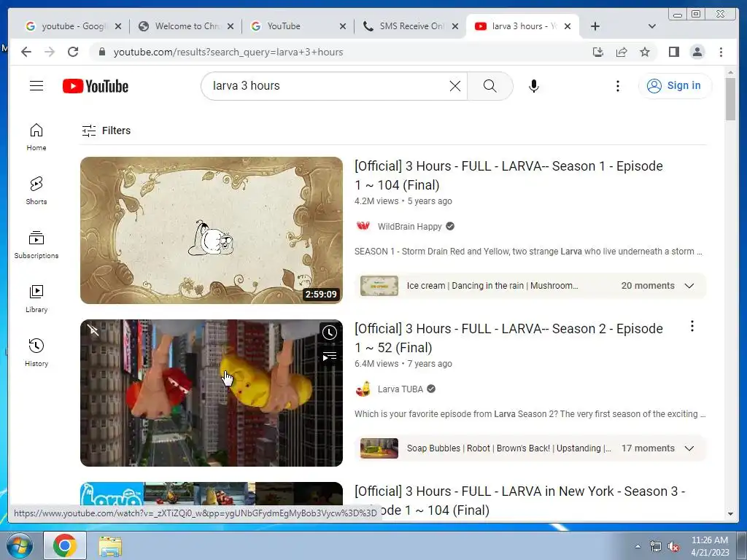
Task: Click the Share this page icon
Action: (x=622, y=52)
